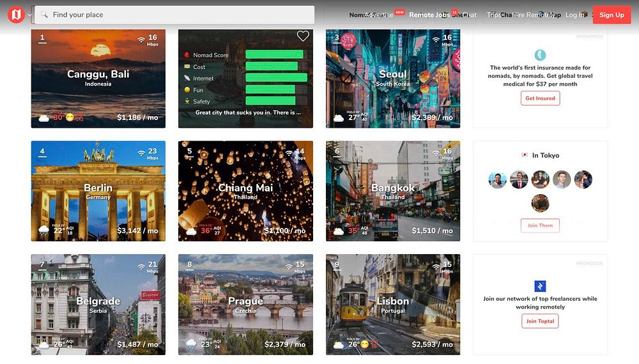Open the Seoul, South Korea city card
639x364 pixels.
pyautogui.click(x=393, y=78)
